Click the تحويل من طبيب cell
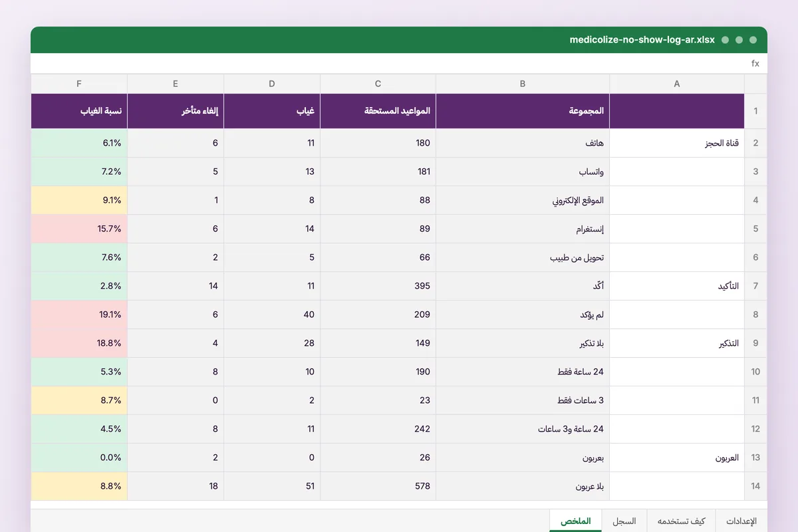 [523, 257]
